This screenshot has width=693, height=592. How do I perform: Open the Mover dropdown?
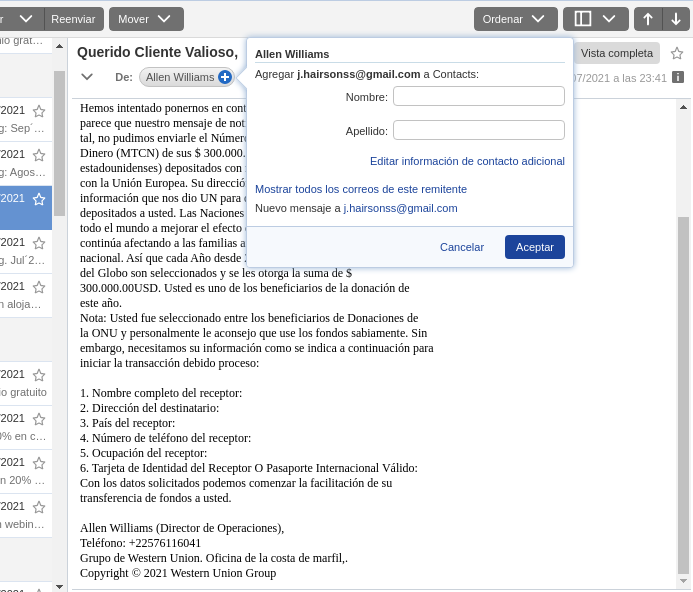[146, 19]
